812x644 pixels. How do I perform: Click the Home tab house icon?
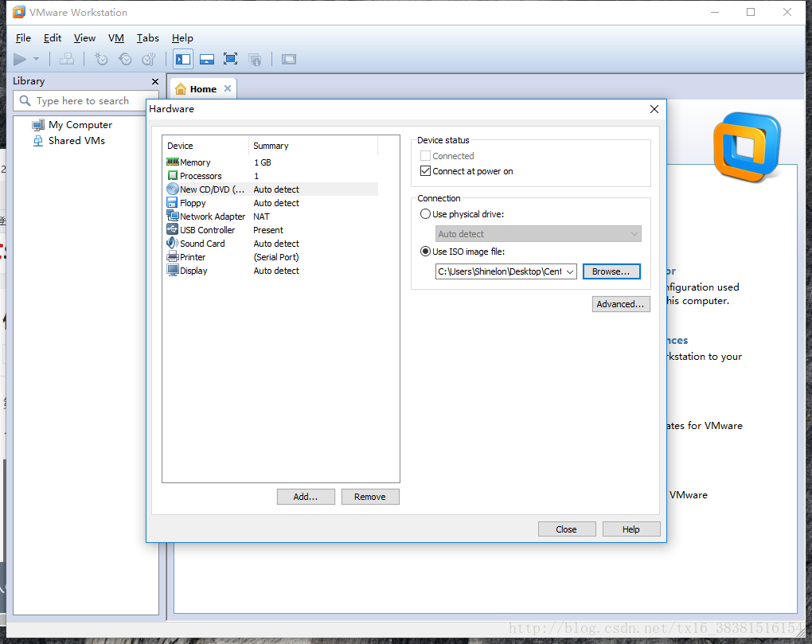[180, 89]
